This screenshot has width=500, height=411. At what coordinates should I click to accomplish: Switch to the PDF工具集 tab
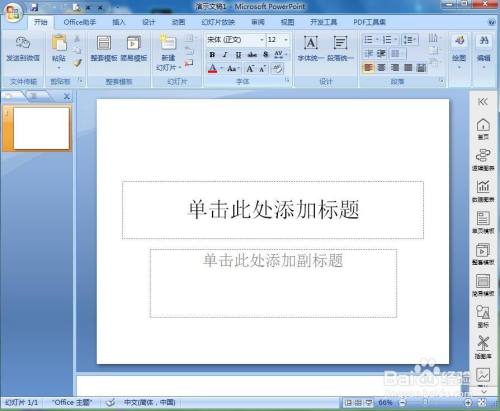click(369, 22)
